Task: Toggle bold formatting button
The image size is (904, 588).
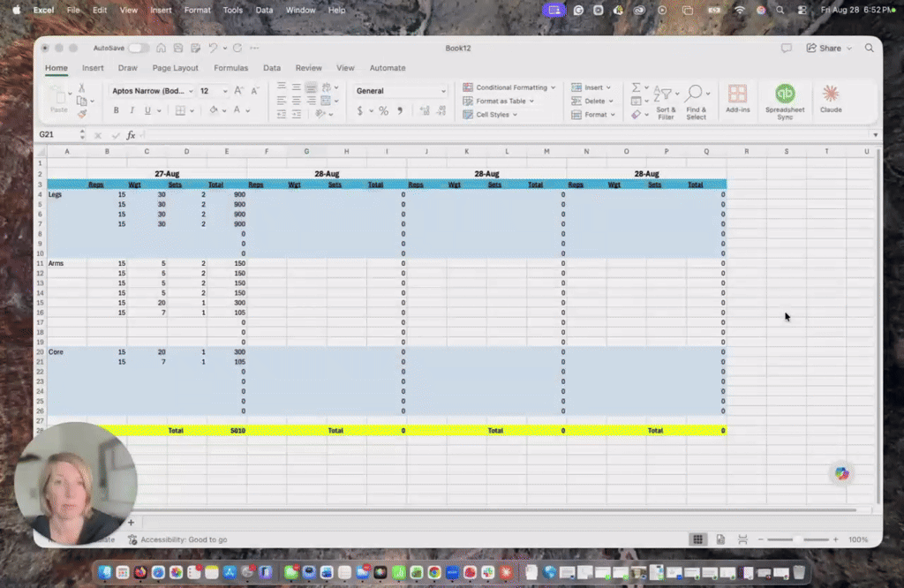Action: [116, 110]
